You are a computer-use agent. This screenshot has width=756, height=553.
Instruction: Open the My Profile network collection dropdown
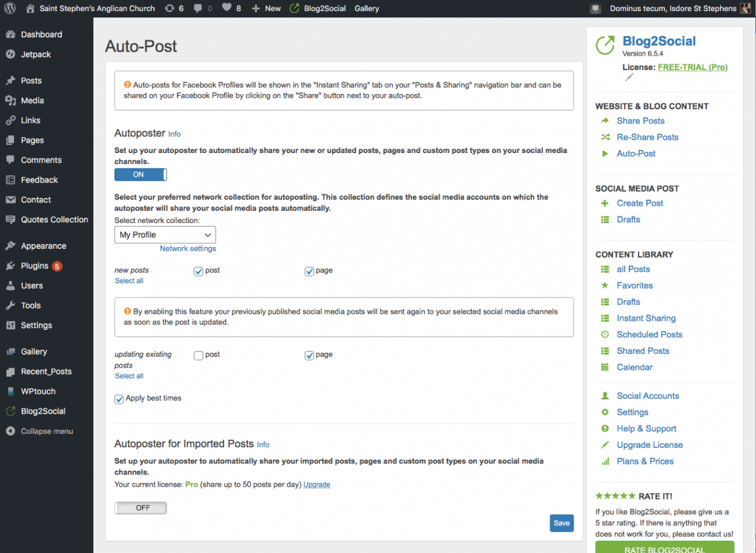click(x=165, y=235)
